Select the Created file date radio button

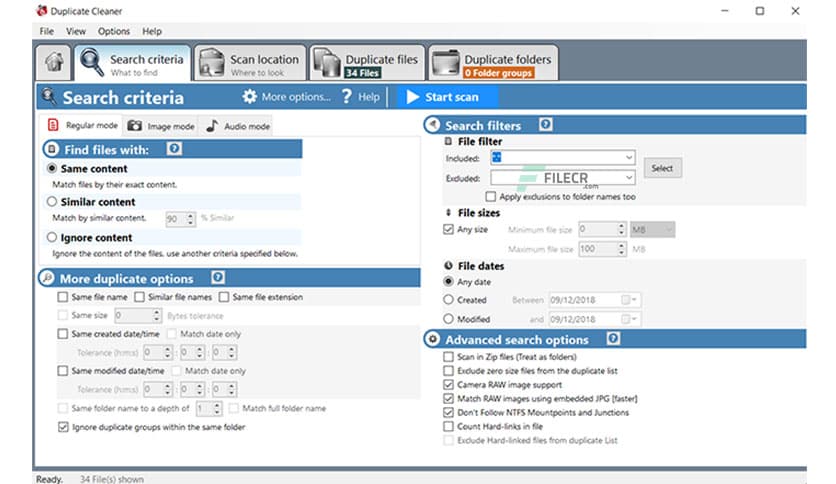[448, 300]
